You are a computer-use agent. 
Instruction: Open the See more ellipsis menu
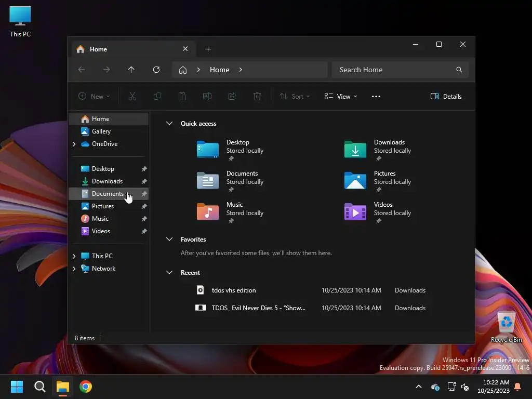point(376,96)
